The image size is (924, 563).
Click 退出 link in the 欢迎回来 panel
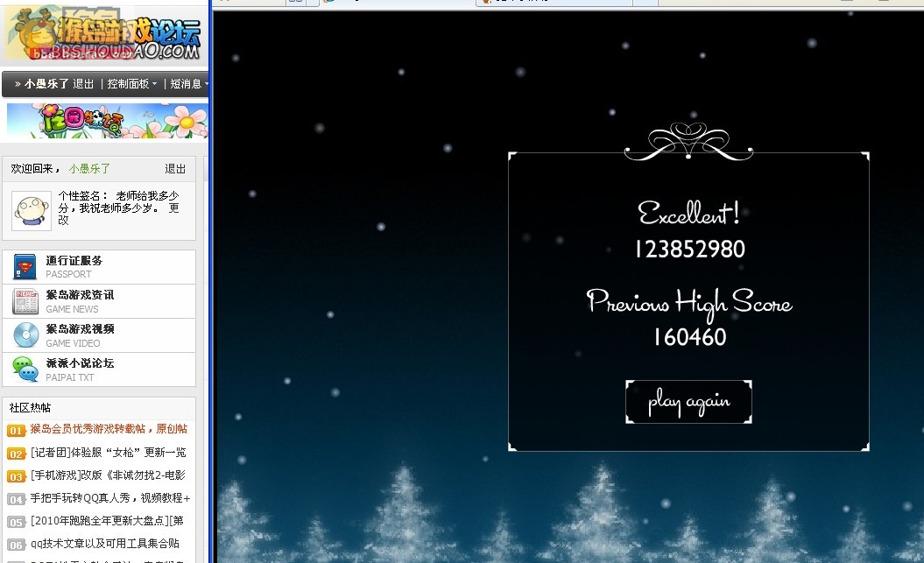[x=175, y=169]
